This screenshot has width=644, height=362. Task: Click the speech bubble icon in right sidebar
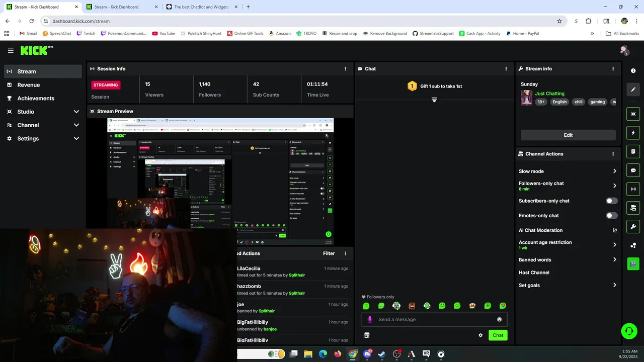tap(633, 170)
